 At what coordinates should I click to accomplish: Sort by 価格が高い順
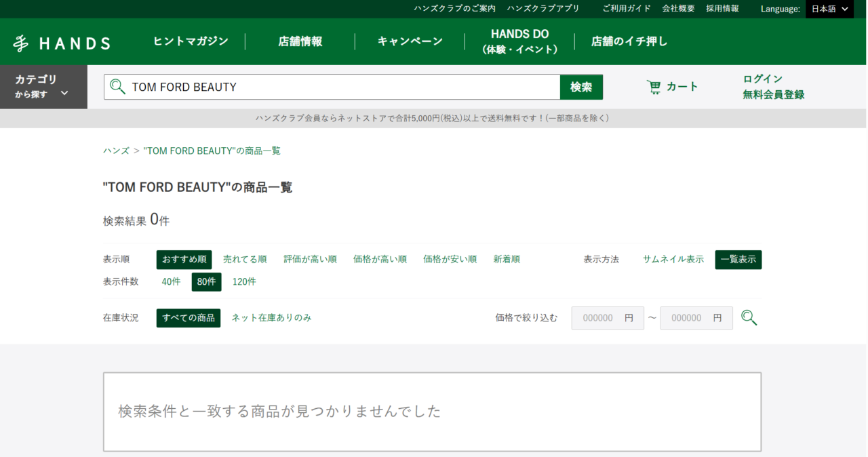(380, 260)
